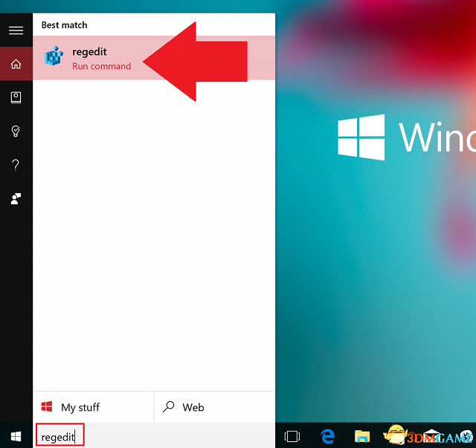Launch Microsoft Edge from the taskbar
The height and width of the screenshot is (448, 476).
tap(327, 436)
